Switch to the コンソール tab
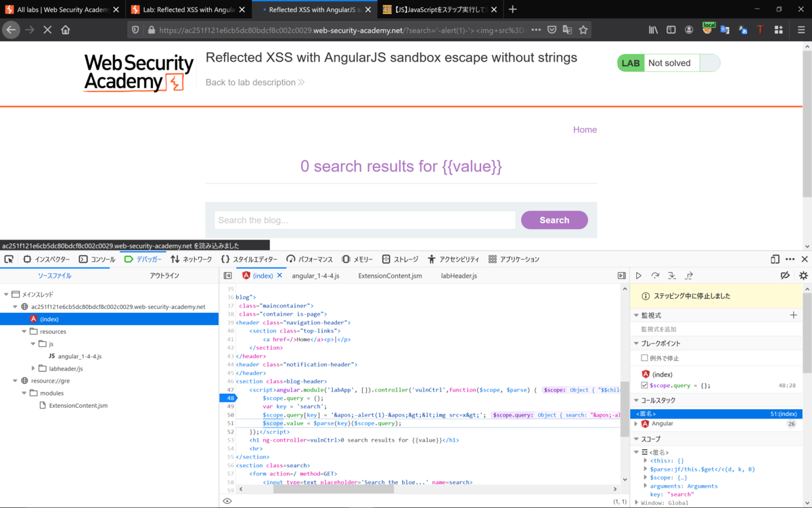Image resolution: width=812 pixels, height=508 pixels. pos(97,259)
